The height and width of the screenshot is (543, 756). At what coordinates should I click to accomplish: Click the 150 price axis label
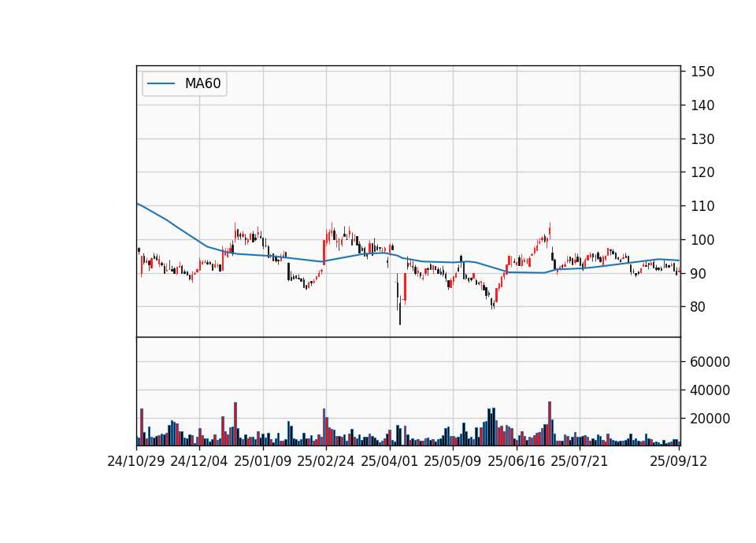(702, 72)
